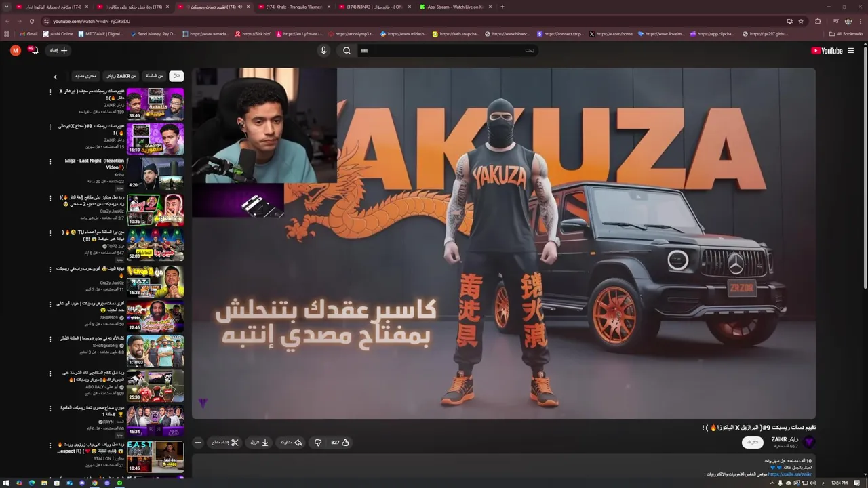Click the Migz - Last Night video title

tap(94, 164)
